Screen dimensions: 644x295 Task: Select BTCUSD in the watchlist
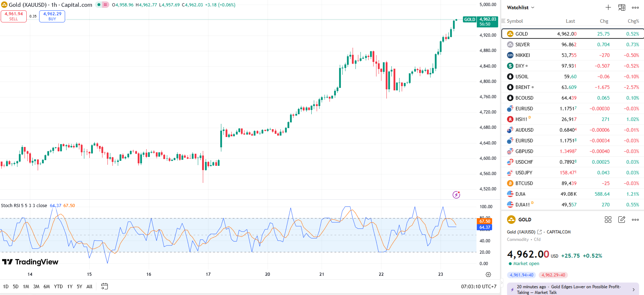pyautogui.click(x=524, y=183)
